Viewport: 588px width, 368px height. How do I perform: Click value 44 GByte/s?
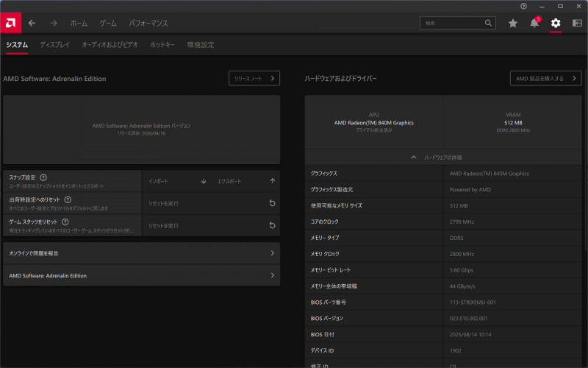click(x=462, y=286)
